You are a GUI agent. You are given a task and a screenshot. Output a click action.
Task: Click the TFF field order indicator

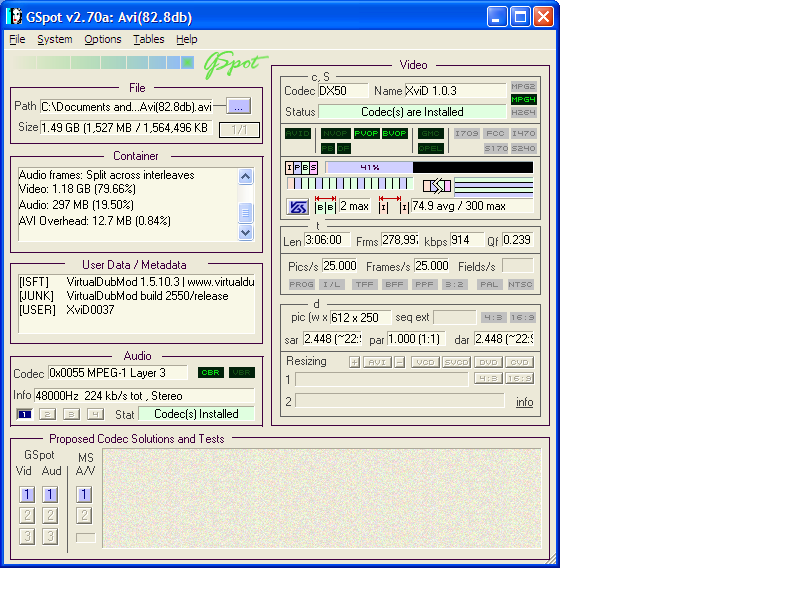(x=364, y=285)
